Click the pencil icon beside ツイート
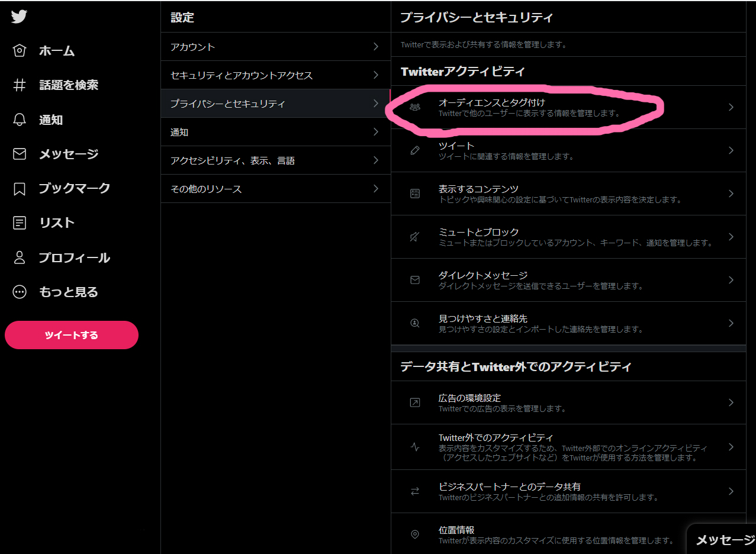Viewport: 756px width, 554px height. (x=415, y=150)
